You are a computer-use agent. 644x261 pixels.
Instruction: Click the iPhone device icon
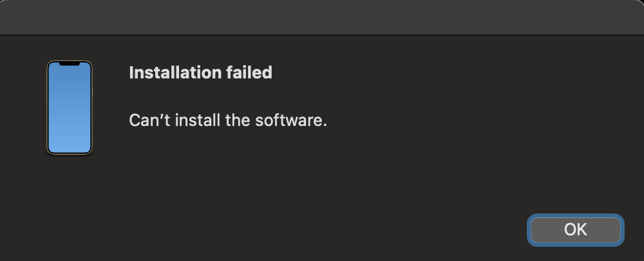coord(70,107)
